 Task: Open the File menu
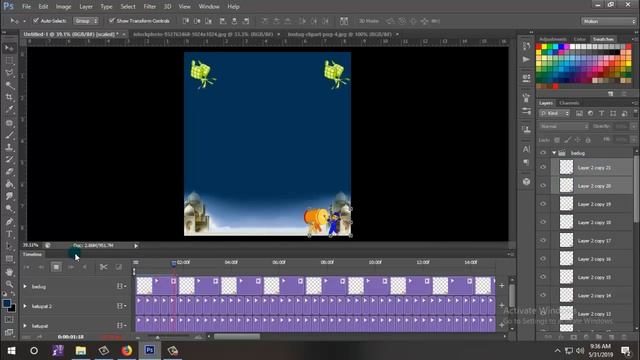coord(26,7)
